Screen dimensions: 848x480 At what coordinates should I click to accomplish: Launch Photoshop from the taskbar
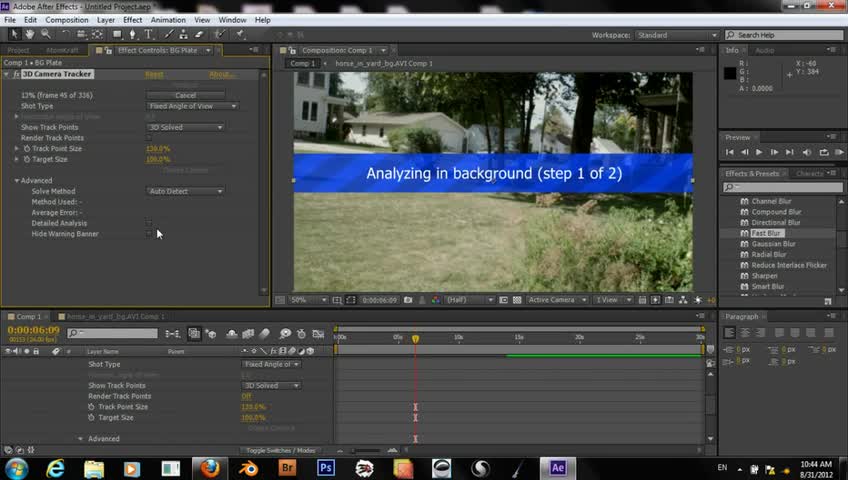tap(325, 468)
